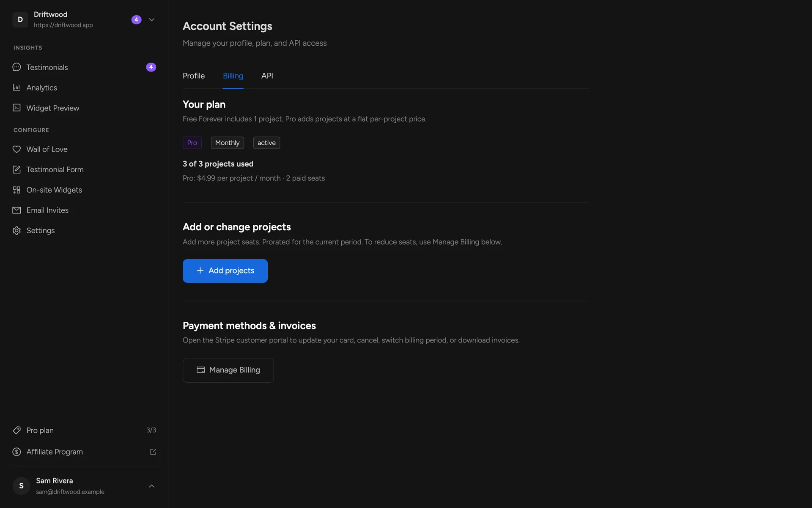Click the Testimonial Form edit icon
Screen dimensions: 812x508
(x=16, y=169)
